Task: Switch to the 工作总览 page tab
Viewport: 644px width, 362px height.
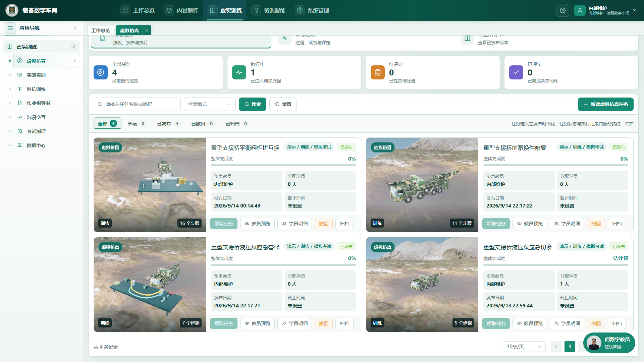Action: [x=101, y=31]
